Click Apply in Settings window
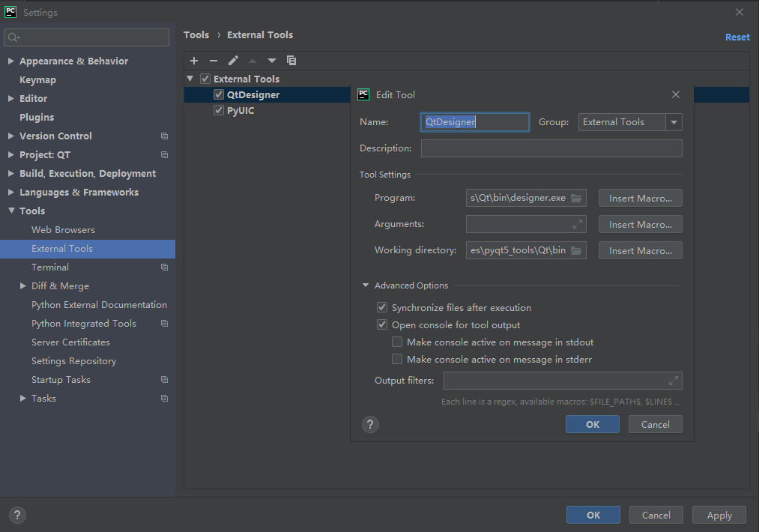Viewport: 759px width, 532px height. (719, 515)
